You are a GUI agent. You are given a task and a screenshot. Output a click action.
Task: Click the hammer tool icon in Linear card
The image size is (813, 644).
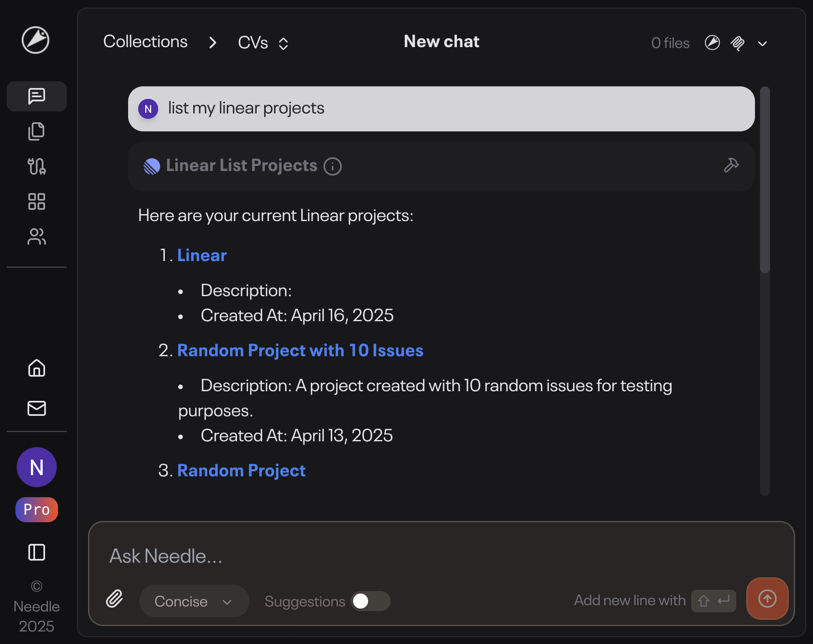point(731,166)
